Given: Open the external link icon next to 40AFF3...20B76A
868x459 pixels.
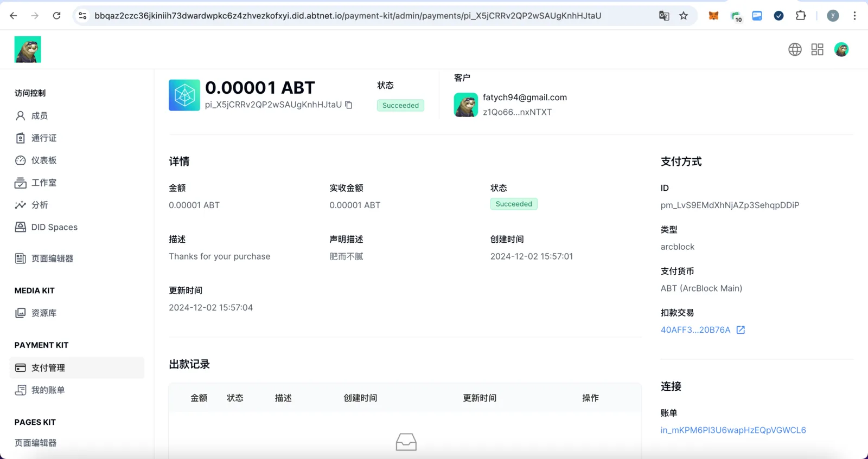Looking at the screenshot, I should pos(741,329).
